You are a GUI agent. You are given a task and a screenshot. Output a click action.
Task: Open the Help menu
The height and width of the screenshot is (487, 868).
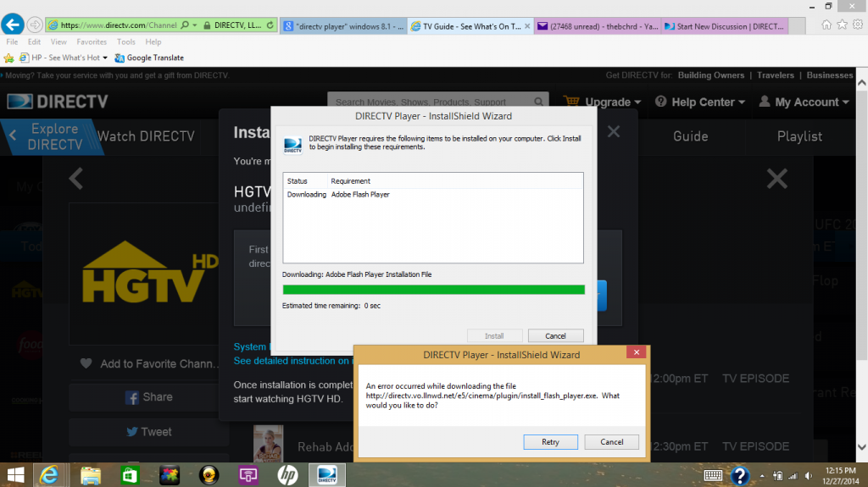click(x=153, y=42)
